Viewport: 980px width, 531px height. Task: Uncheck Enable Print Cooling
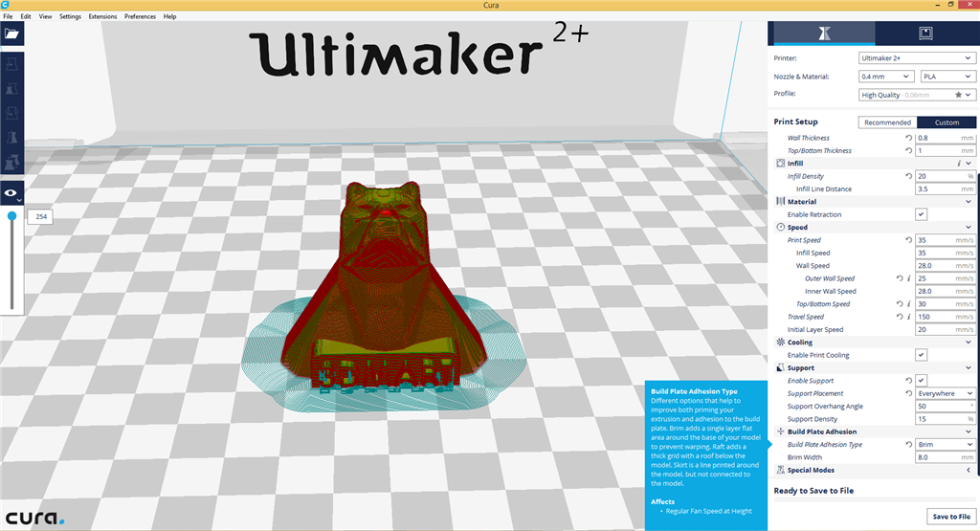pos(921,355)
